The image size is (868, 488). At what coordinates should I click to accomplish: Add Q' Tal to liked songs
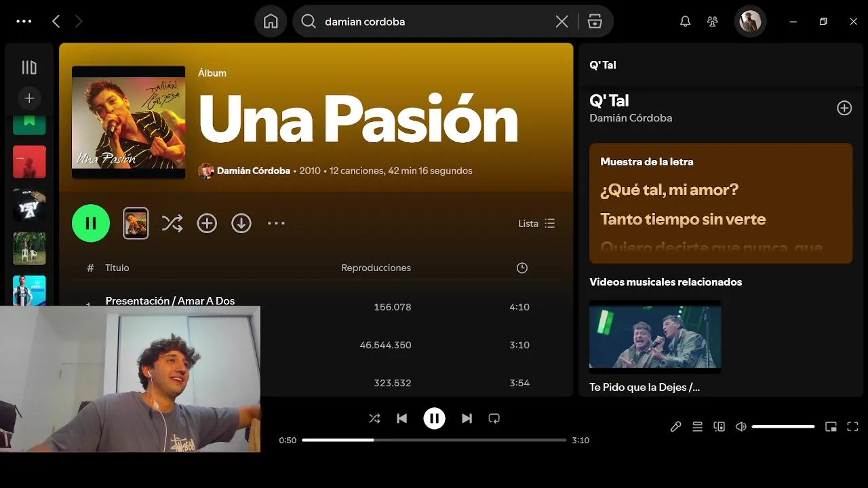(x=844, y=108)
